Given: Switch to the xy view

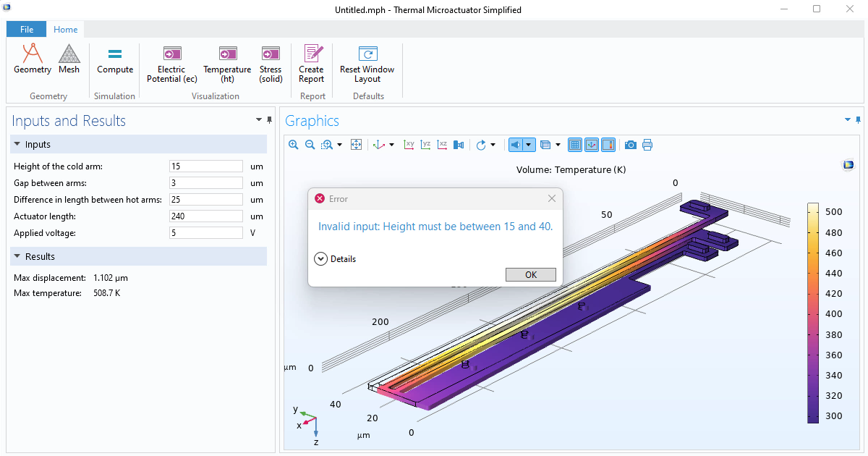Looking at the screenshot, I should pos(409,145).
